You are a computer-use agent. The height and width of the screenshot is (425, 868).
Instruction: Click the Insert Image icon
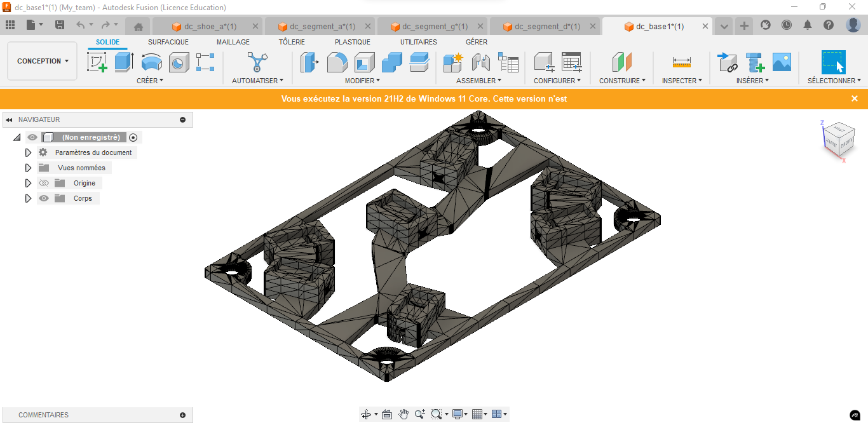point(782,62)
